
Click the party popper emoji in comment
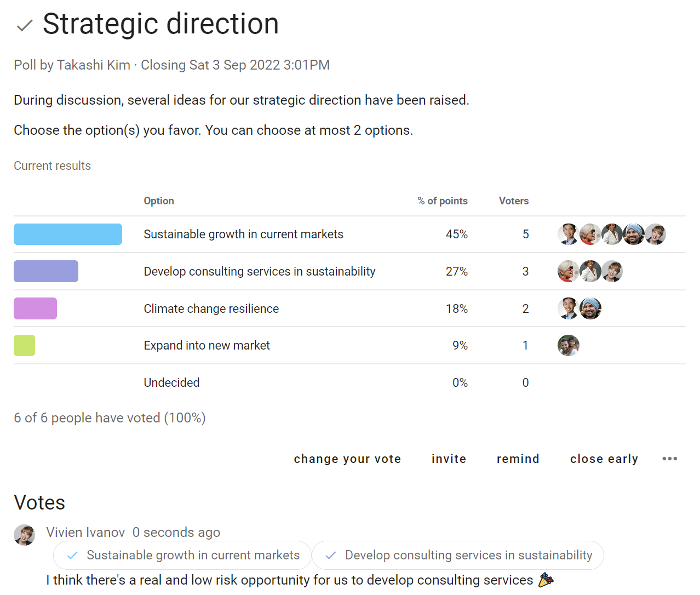[x=546, y=579]
